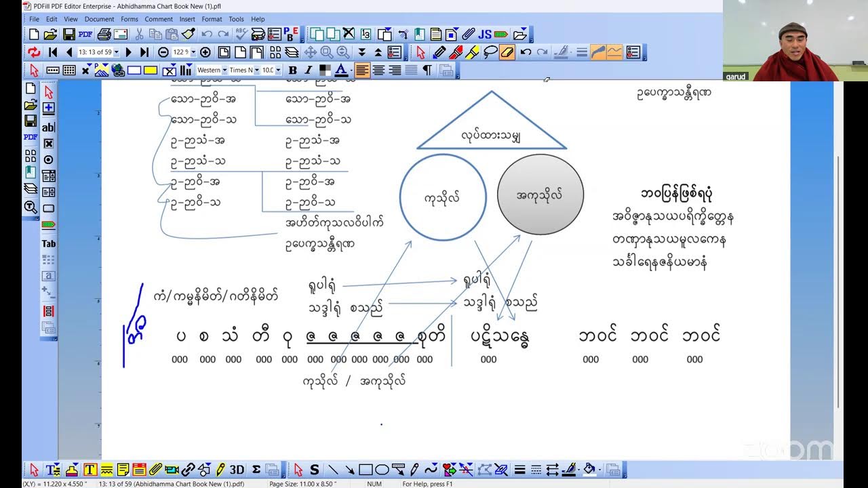This screenshot has width=868, height=488.
Task: Toggle Italic text formatting
Action: pyautogui.click(x=308, y=70)
